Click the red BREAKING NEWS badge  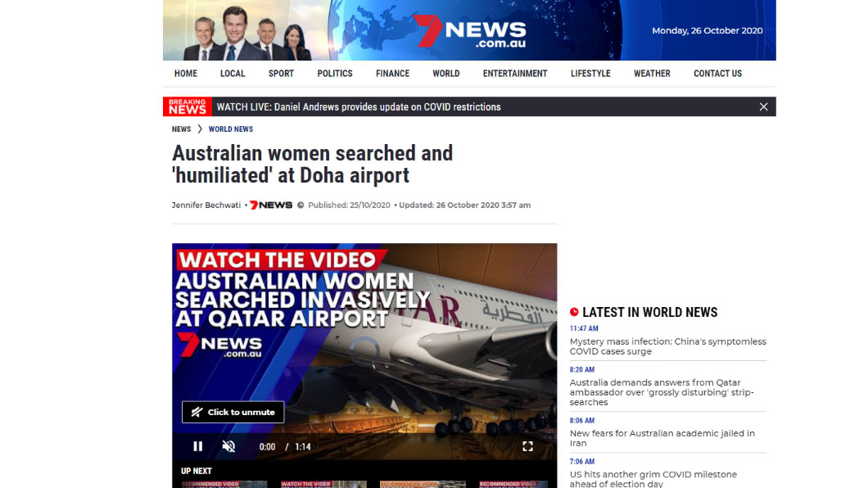tap(187, 106)
